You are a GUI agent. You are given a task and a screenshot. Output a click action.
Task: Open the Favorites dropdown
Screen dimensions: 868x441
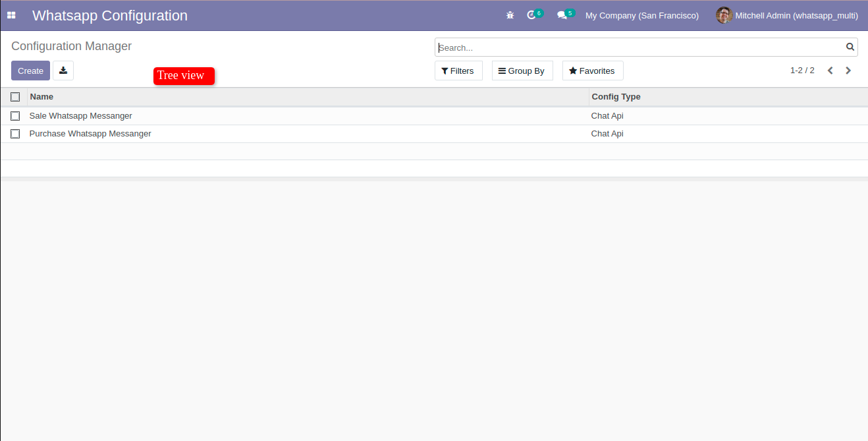pos(593,71)
